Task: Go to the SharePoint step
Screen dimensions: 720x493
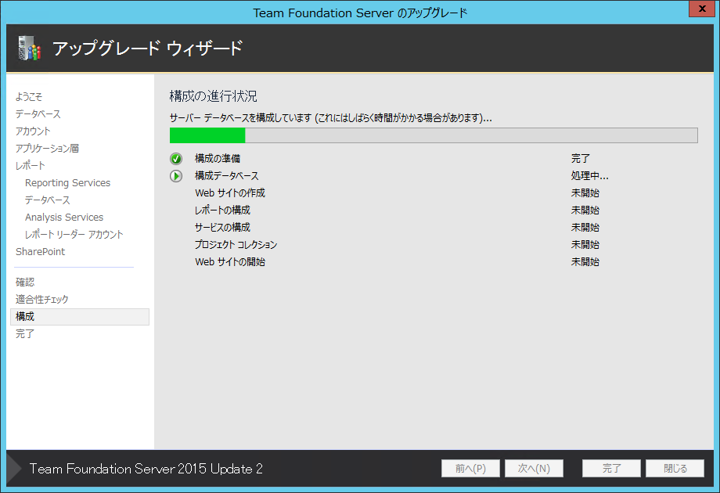Action: click(40, 252)
